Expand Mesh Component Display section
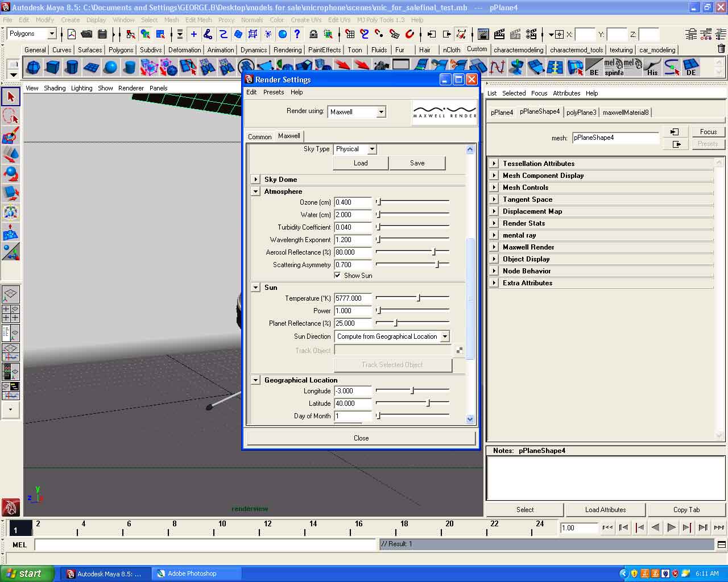The height and width of the screenshot is (582, 728). [494, 176]
